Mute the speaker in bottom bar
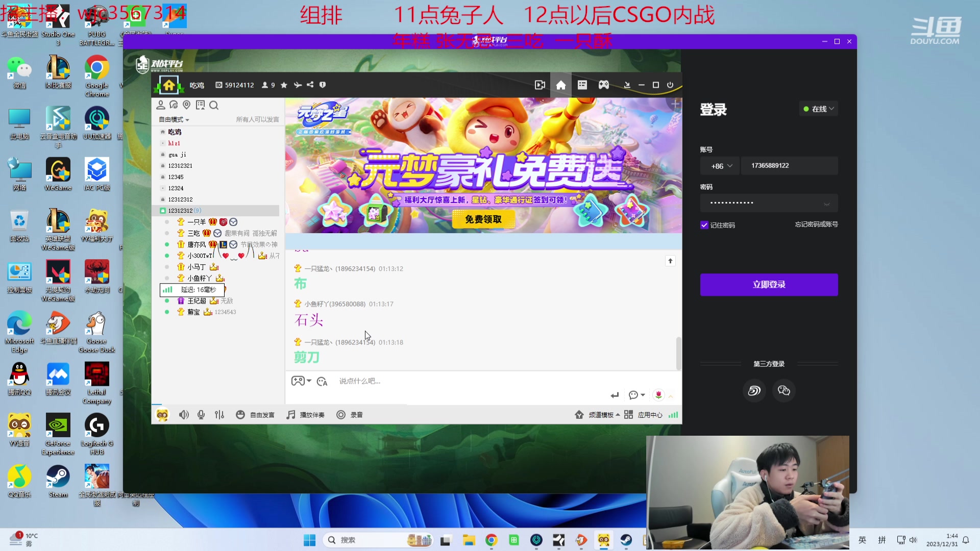980x551 pixels. pos(184,415)
